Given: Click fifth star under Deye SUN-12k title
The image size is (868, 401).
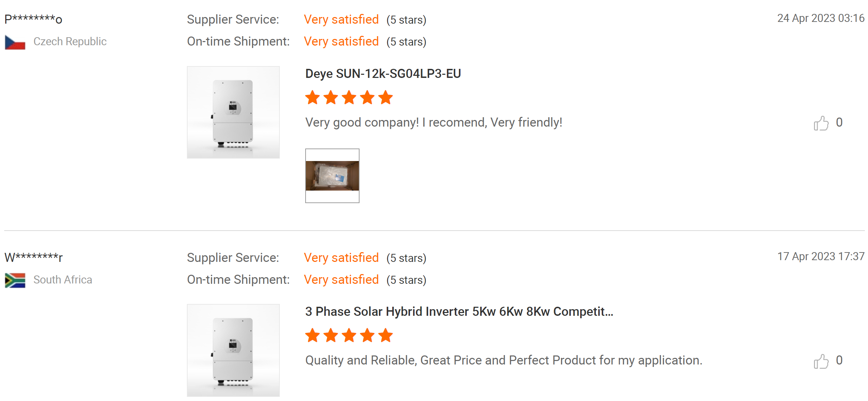Looking at the screenshot, I should tap(386, 98).
